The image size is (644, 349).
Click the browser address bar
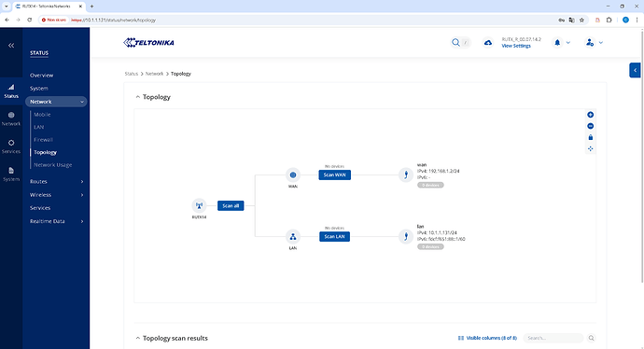[x=312, y=20]
